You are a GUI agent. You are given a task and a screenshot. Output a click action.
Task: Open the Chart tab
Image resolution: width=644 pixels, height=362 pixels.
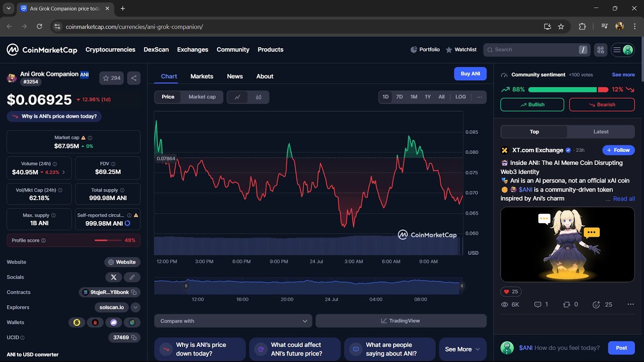[169, 76]
